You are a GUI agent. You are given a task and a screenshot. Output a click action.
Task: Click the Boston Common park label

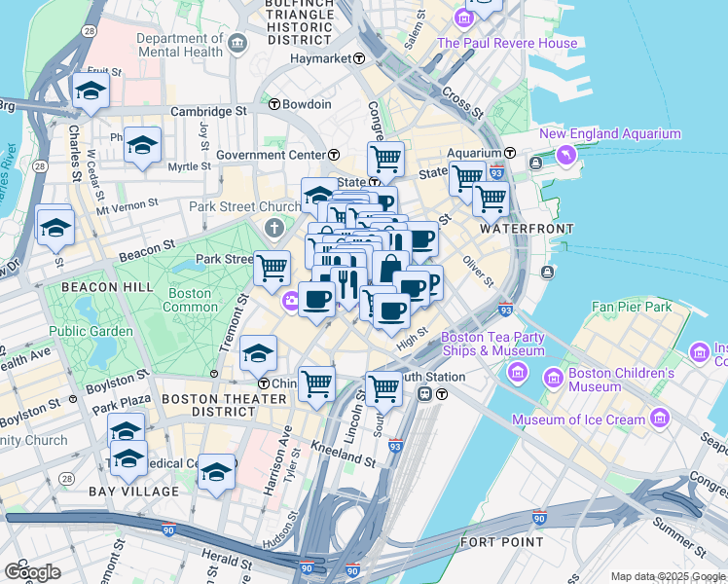[x=190, y=301]
